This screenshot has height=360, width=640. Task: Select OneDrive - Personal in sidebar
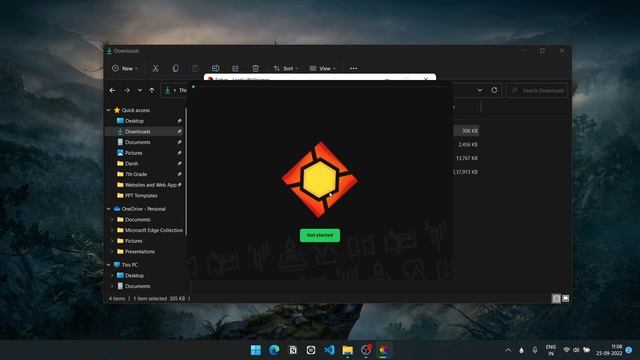click(x=143, y=209)
